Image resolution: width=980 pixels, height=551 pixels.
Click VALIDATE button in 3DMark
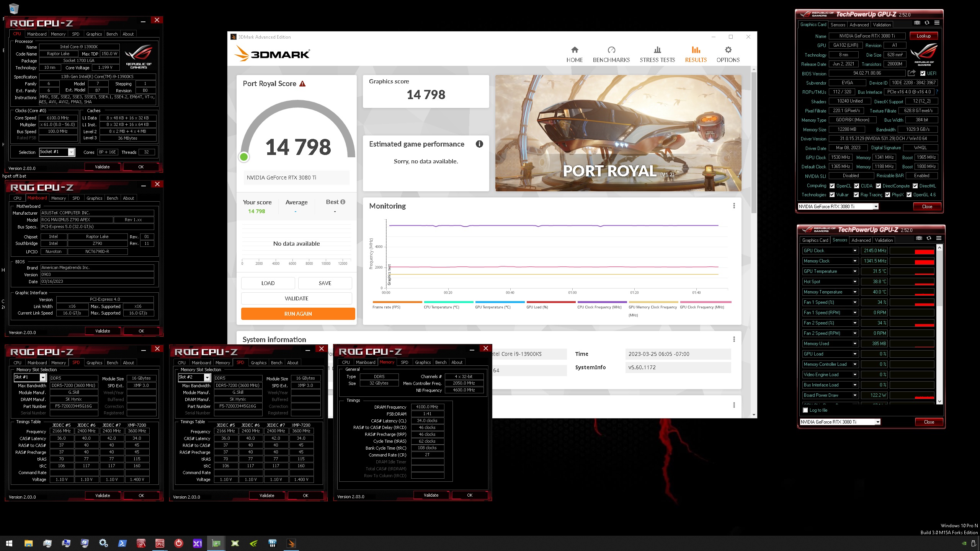tap(296, 298)
